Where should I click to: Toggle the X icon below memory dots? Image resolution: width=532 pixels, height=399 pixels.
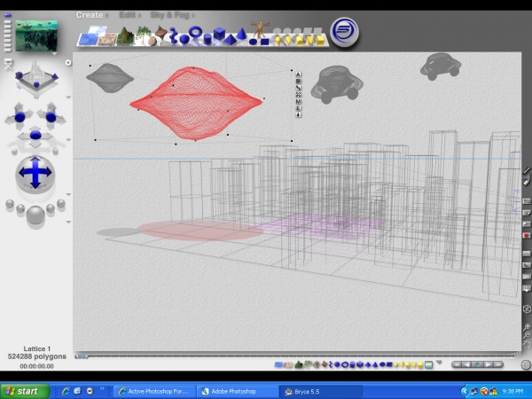(8, 64)
